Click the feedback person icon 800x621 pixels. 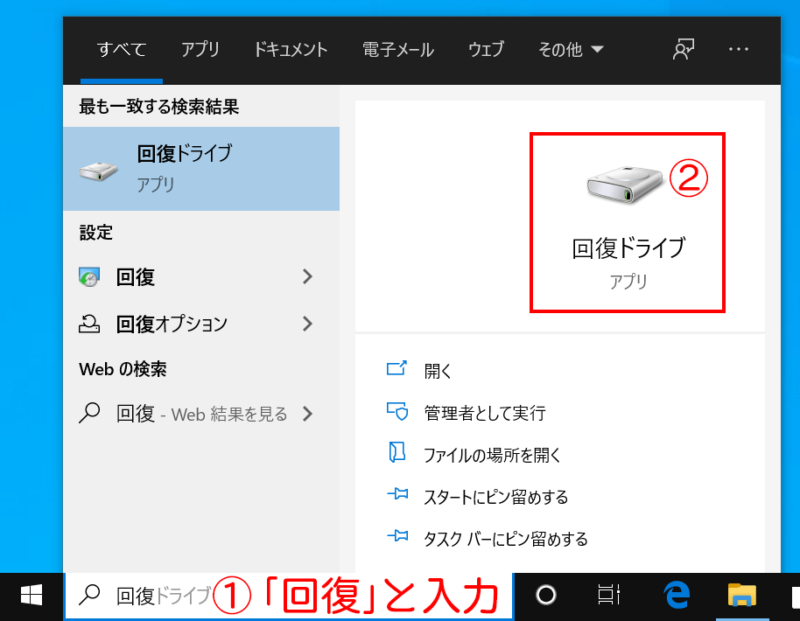684,49
